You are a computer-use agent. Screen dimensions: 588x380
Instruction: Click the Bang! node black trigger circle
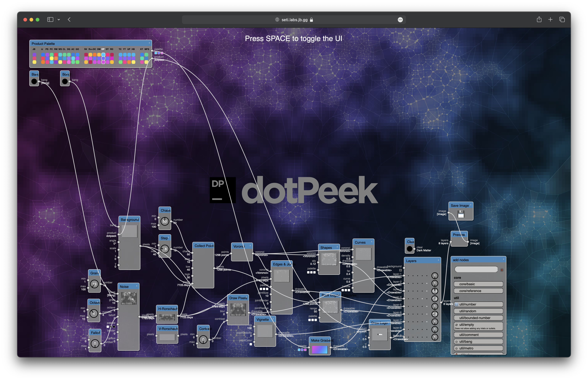pos(34,81)
